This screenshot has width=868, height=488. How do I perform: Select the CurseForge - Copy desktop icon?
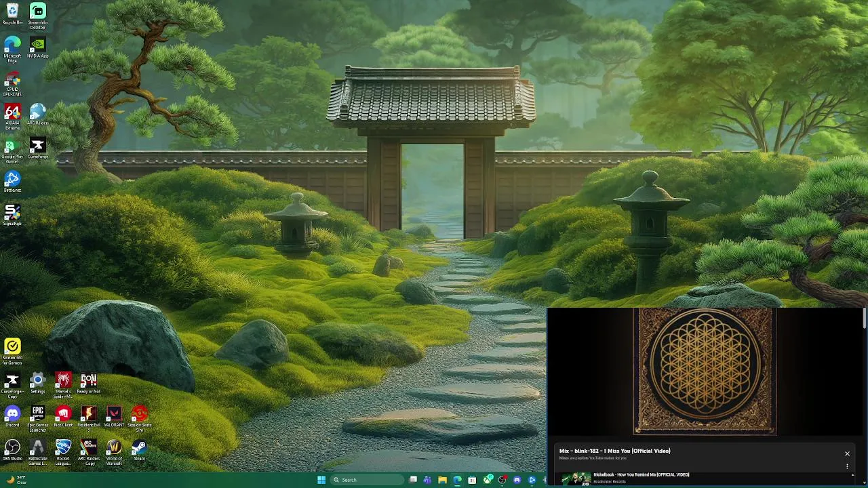[12, 385]
